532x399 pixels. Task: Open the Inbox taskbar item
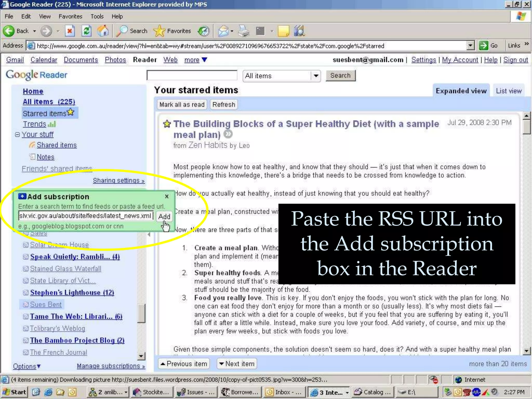[x=285, y=392]
